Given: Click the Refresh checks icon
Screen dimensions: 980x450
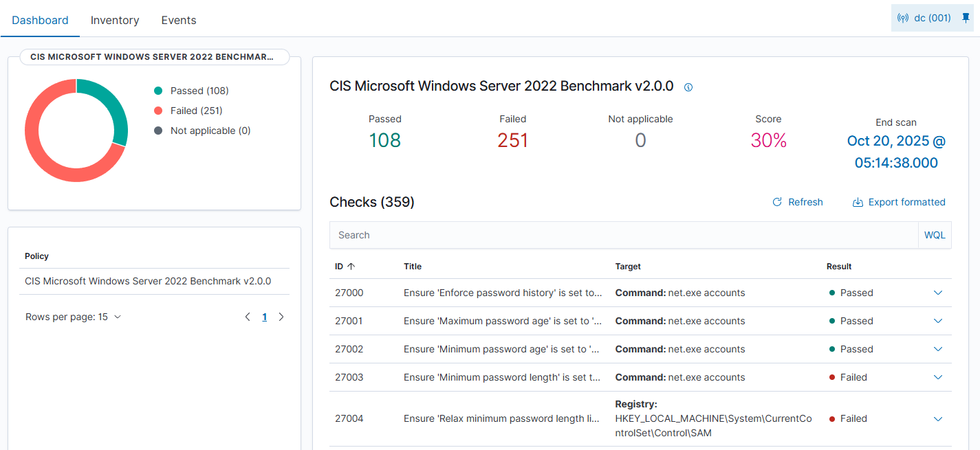Looking at the screenshot, I should click(x=777, y=202).
